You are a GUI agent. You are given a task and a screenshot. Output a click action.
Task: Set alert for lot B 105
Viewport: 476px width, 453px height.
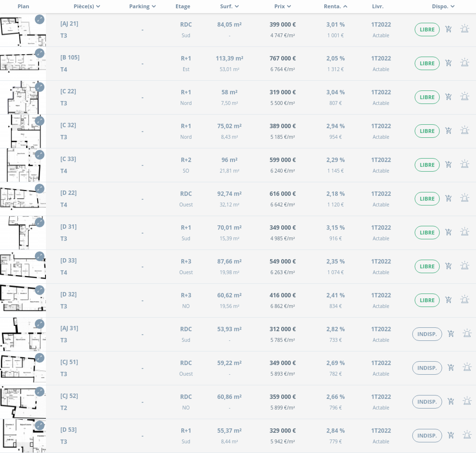pos(464,63)
